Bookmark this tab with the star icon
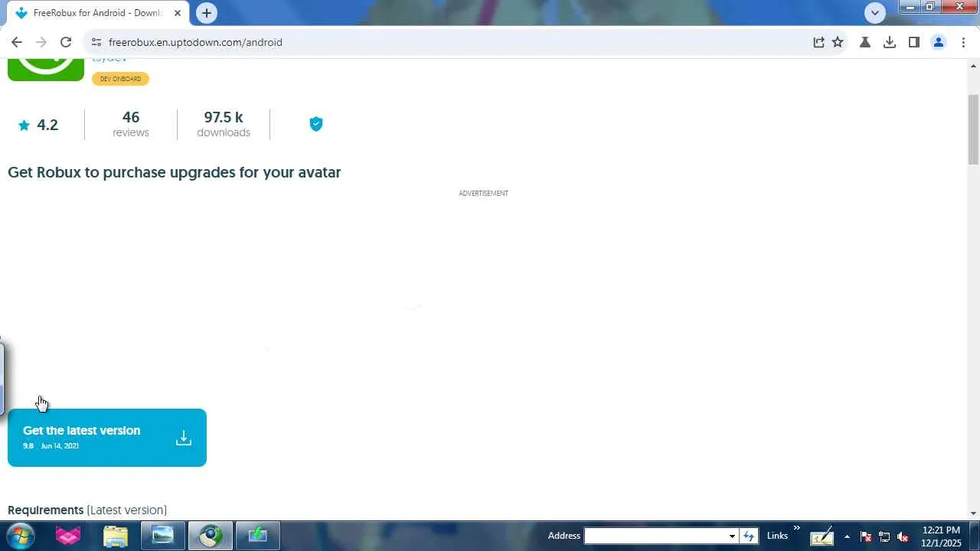The height and width of the screenshot is (551, 980). point(838,42)
